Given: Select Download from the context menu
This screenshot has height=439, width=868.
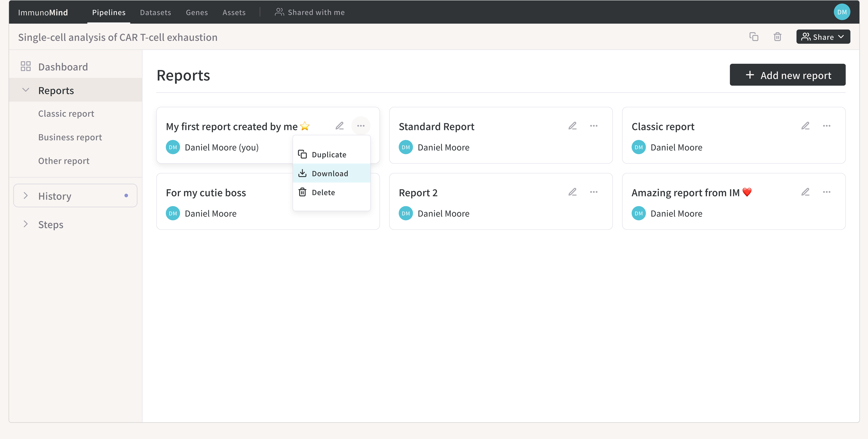Looking at the screenshot, I should click(x=329, y=173).
